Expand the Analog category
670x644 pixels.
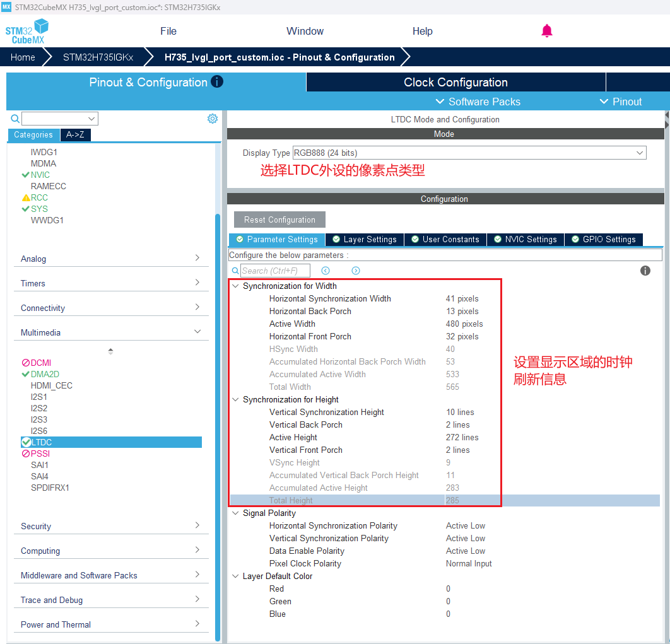pos(111,259)
